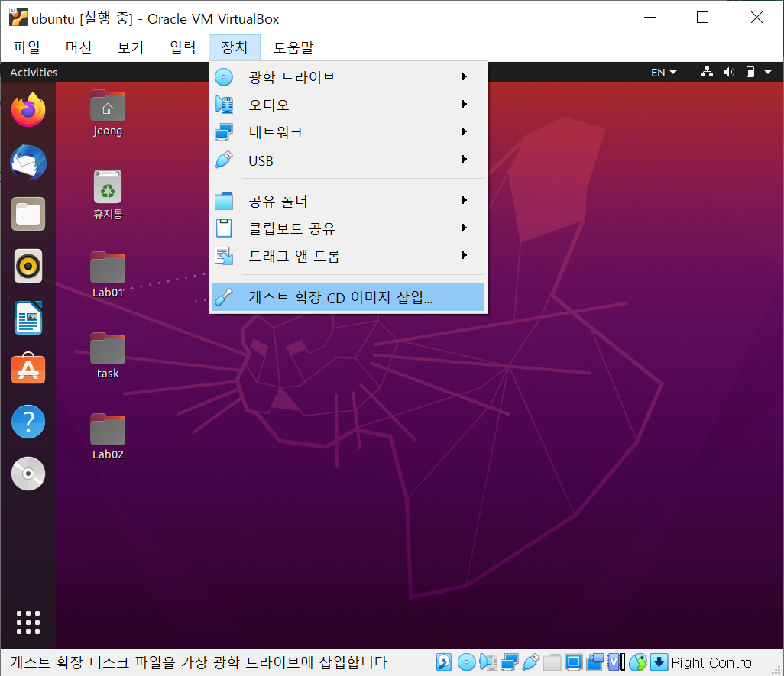
Task: Expand the arrow next to 광학 드라이브
Action: click(x=465, y=76)
